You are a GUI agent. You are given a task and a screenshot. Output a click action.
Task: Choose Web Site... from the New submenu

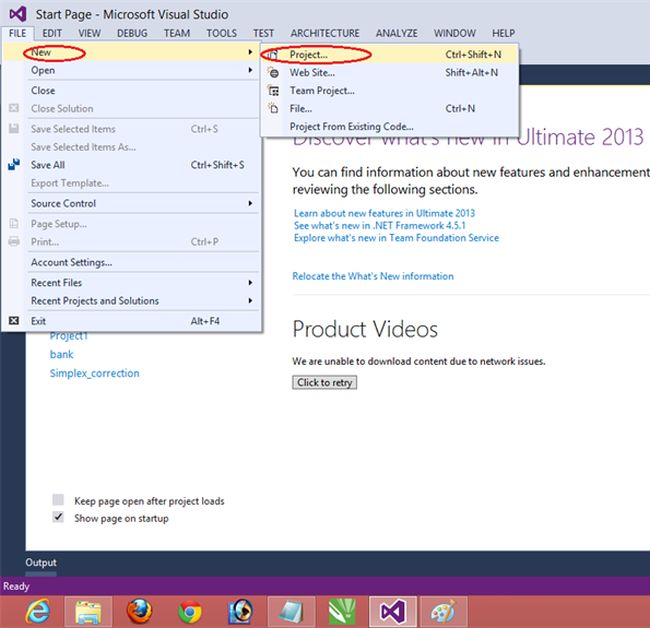(389, 73)
